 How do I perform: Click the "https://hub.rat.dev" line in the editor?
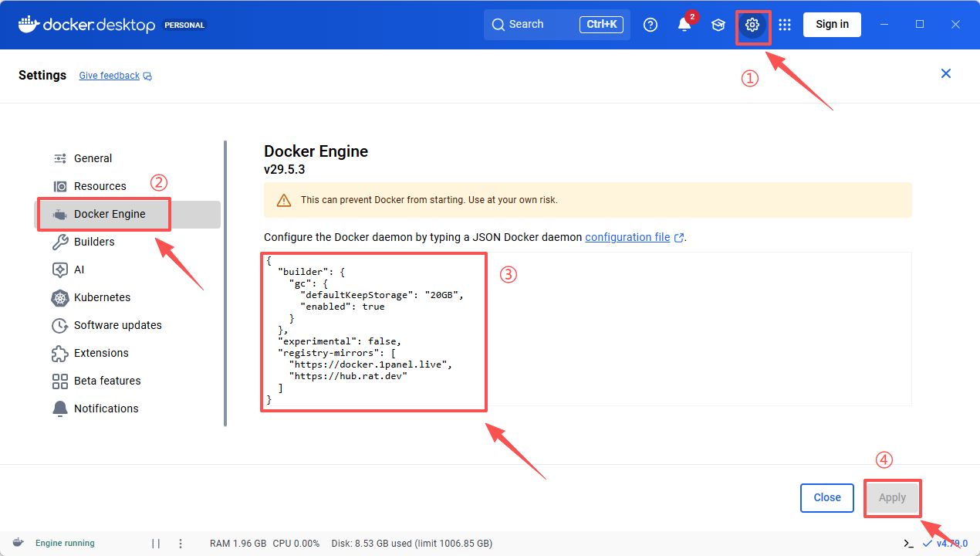click(347, 376)
